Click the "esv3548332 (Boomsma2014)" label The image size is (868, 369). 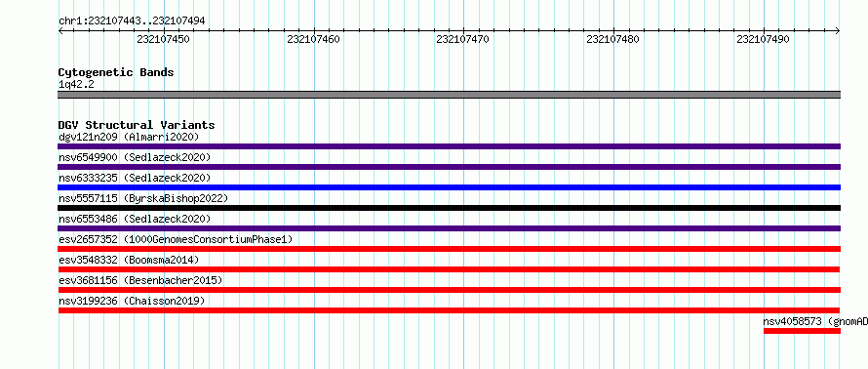pos(129,260)
